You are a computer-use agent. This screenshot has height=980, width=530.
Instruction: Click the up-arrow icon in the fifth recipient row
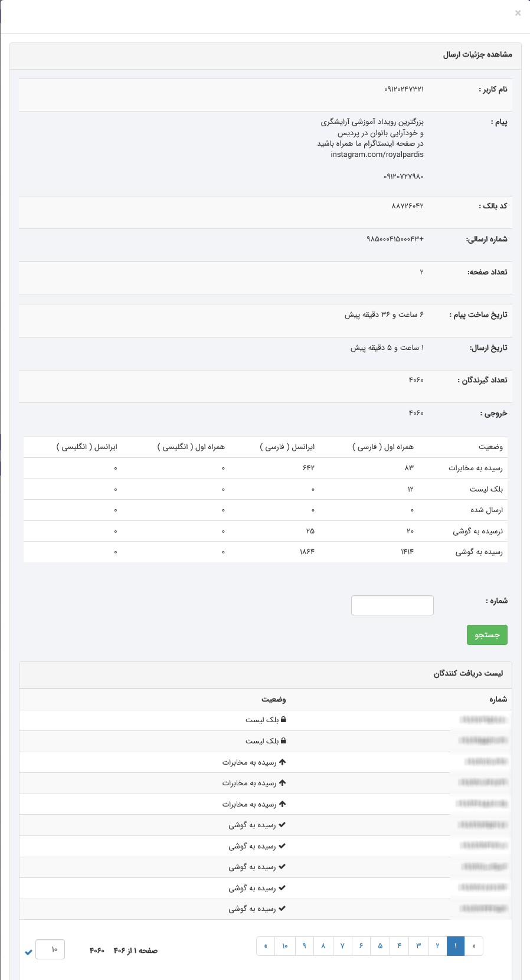[x=283, y=804]
